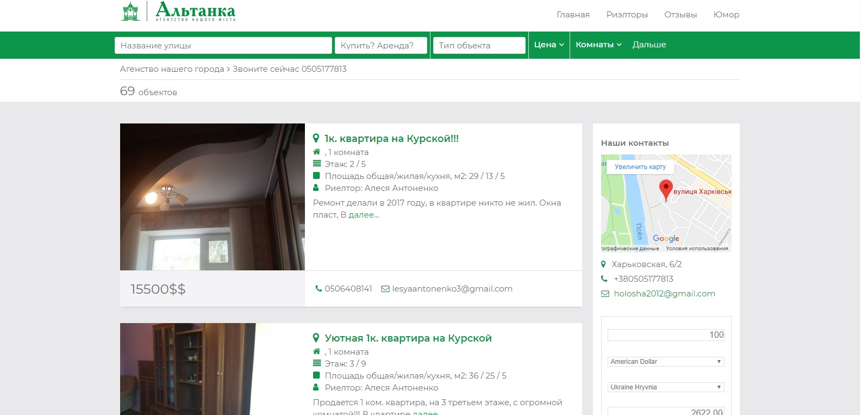Open the Тип объекта selector

pos(479,45)
